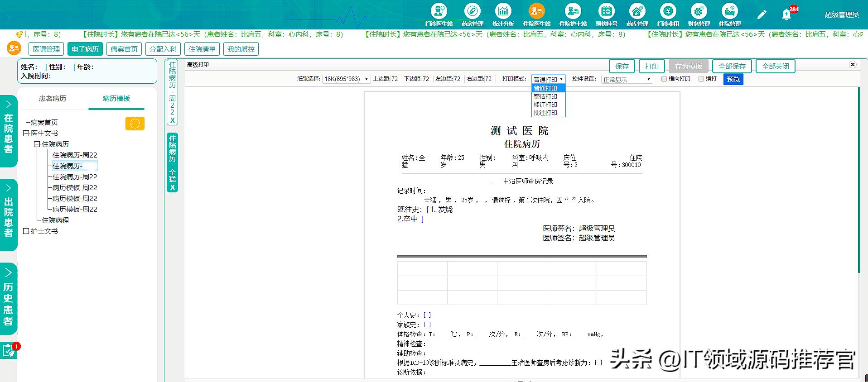The height and width of the screenshot is (382, 868).
Task: Expand the 在院患者 side panel
Action: tap(8, 131)
